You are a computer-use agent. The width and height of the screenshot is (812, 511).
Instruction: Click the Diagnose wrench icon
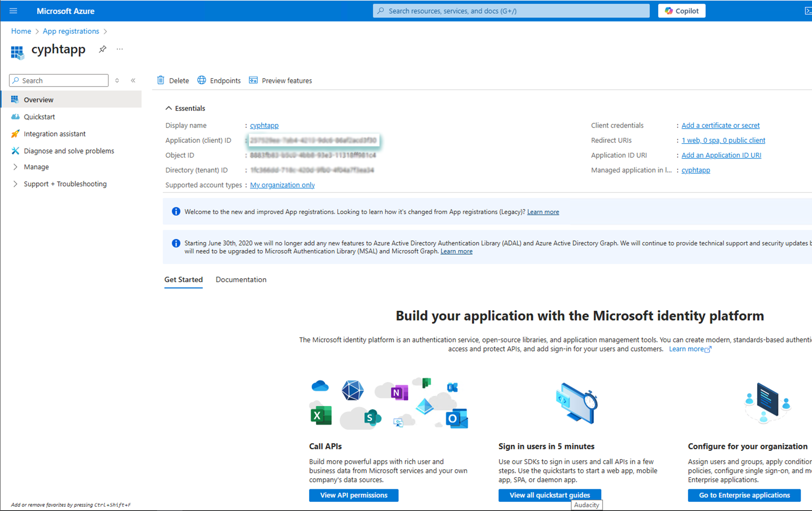(15, 151)
